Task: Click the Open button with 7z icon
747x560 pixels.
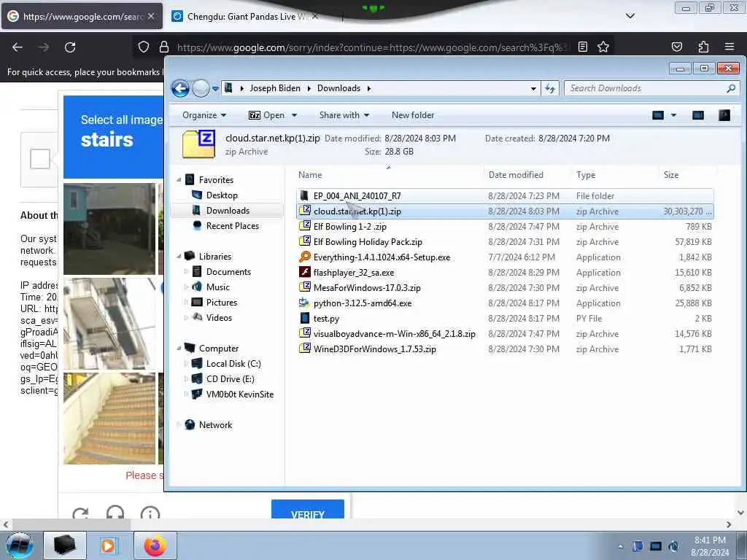Action: (267, 115)
